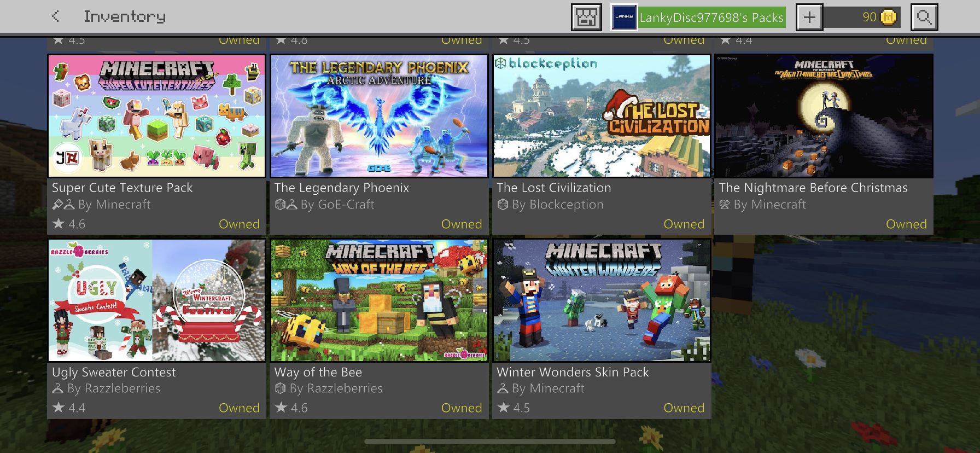
Task: Click the skin pack icon on Ugly Sweater Contest
Action: [x=57, y=388]
